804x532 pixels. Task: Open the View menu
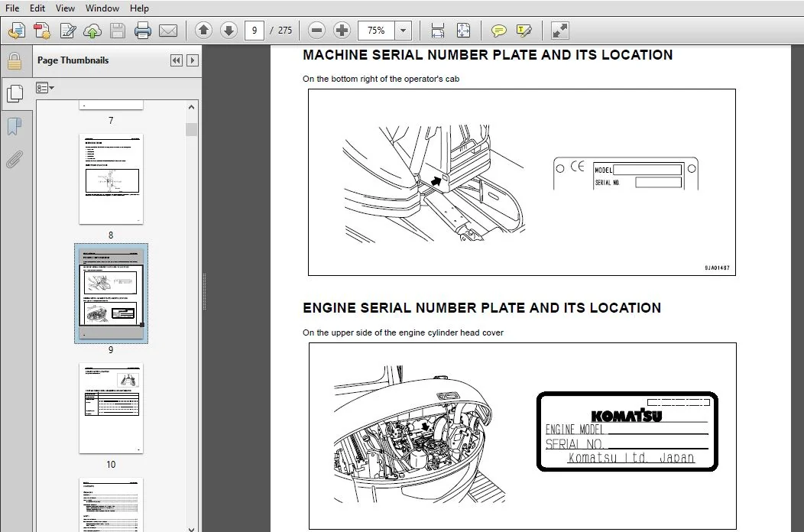coord(65,8)
